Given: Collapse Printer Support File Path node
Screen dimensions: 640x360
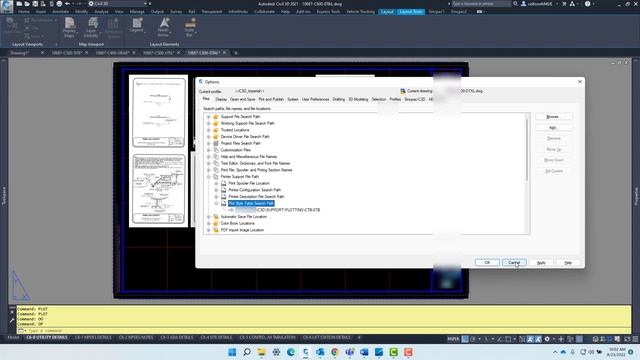Looking at the screenshot, I should pos(209,177).
